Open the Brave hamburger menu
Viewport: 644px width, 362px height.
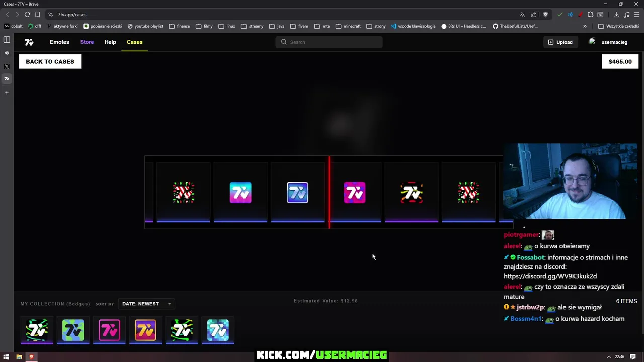pos(636,15)
